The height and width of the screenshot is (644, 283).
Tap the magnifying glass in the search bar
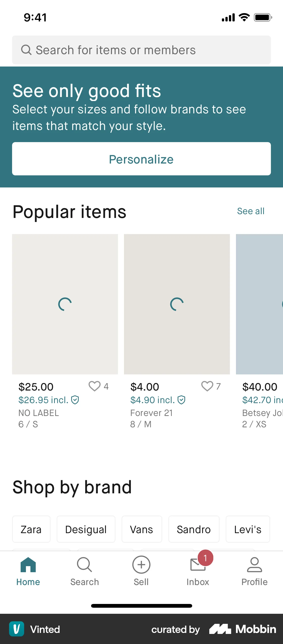pos(26,50)
